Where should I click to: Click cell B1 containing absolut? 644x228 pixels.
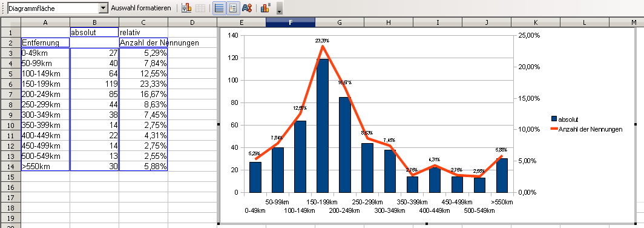pos(94,32)
